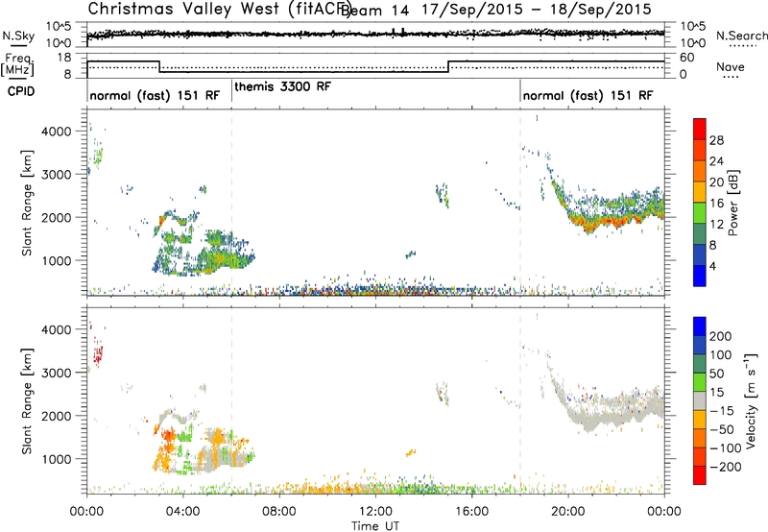This screenshot has height=532, width=768.
Task: Click the second 'normal (fast) 151 RF' label
Action: (588, 95)
